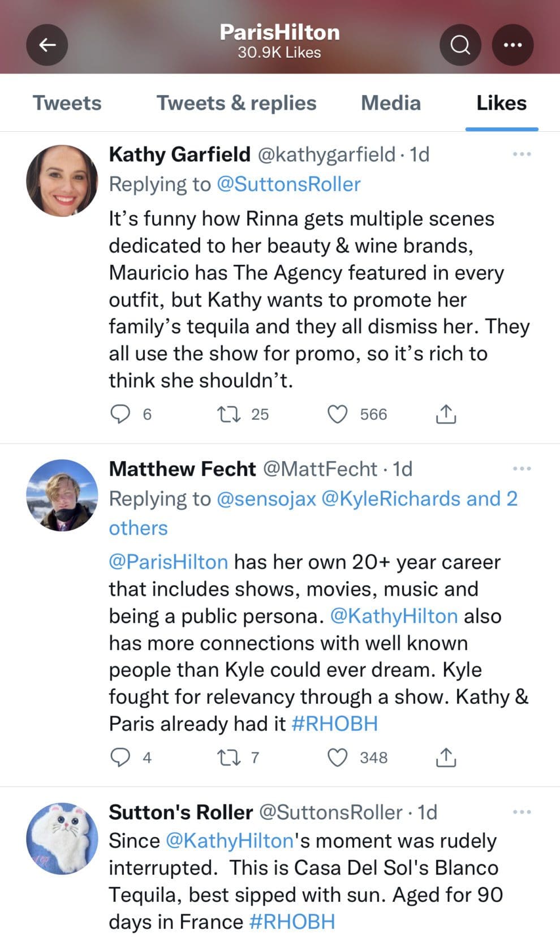Unlike Matthew Fecht's tweet by tapping its heart
560x938 pixels.
click(338, 758)
